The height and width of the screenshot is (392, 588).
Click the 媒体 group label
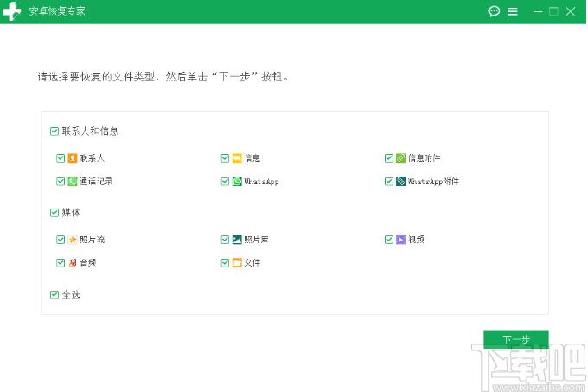point(71,213)
